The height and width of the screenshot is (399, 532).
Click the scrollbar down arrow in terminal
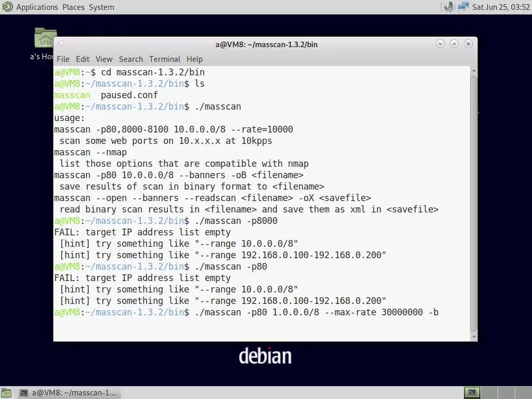(x=474, y=337)
